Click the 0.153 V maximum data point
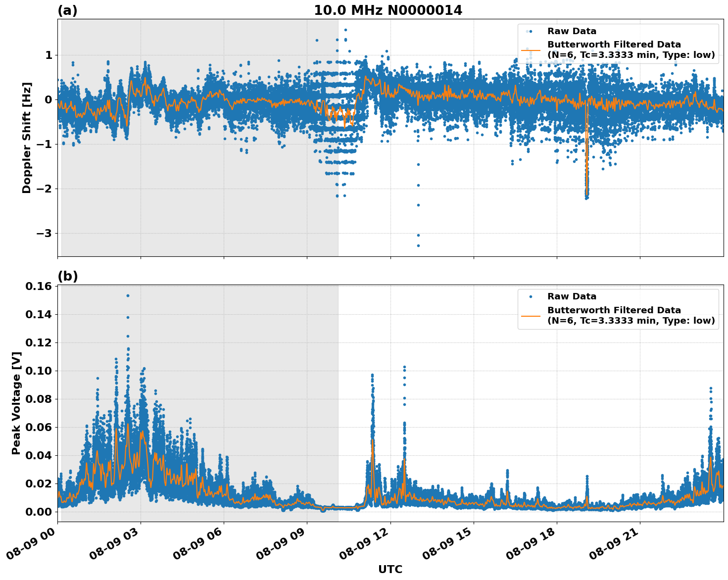728x580 pixels. click(127, 295)
